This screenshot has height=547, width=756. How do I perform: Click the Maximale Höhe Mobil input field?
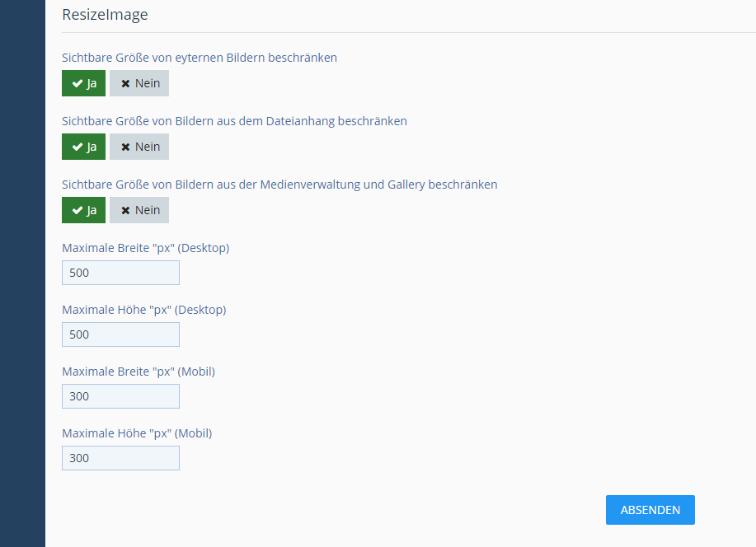[120, 458]
